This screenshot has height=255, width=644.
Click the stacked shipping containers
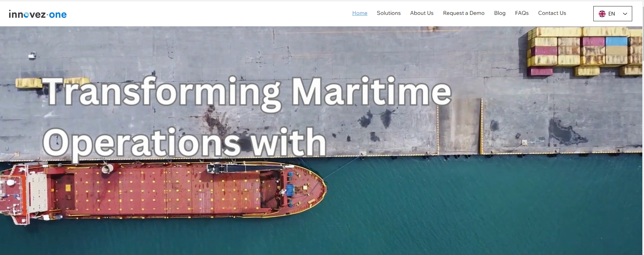tap(584, 51)
